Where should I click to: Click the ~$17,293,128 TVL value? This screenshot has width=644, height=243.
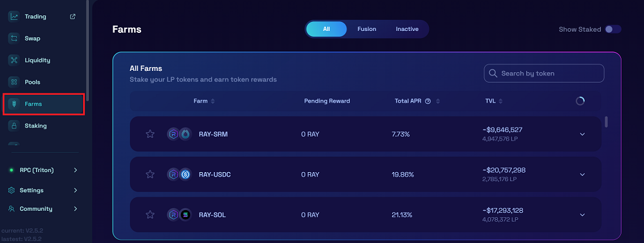point(503,211)
